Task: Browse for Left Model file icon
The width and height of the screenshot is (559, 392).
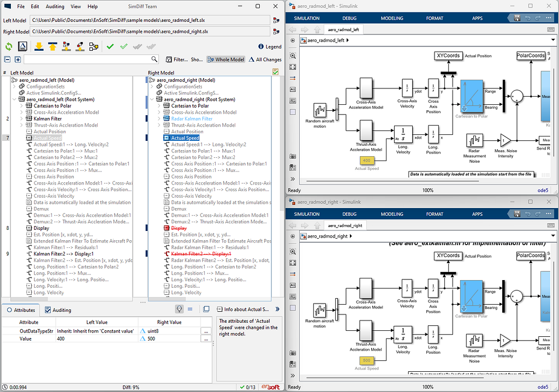Action: 276,20
